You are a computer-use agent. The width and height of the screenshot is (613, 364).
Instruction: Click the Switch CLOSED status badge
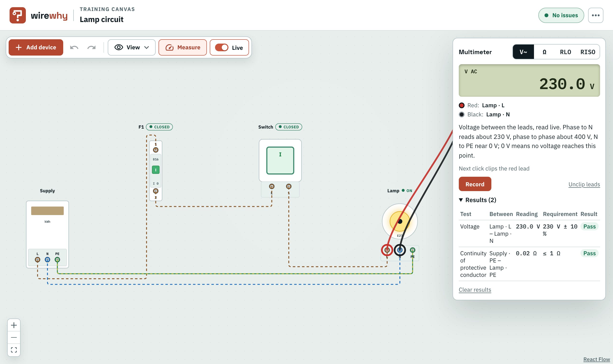[x=289, y=127]
